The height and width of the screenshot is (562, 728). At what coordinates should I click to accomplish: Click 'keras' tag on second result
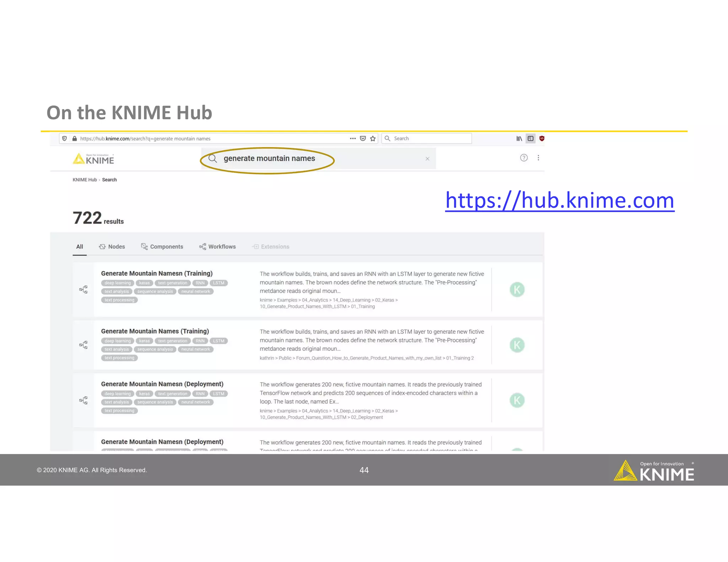[x=144, y=341]
